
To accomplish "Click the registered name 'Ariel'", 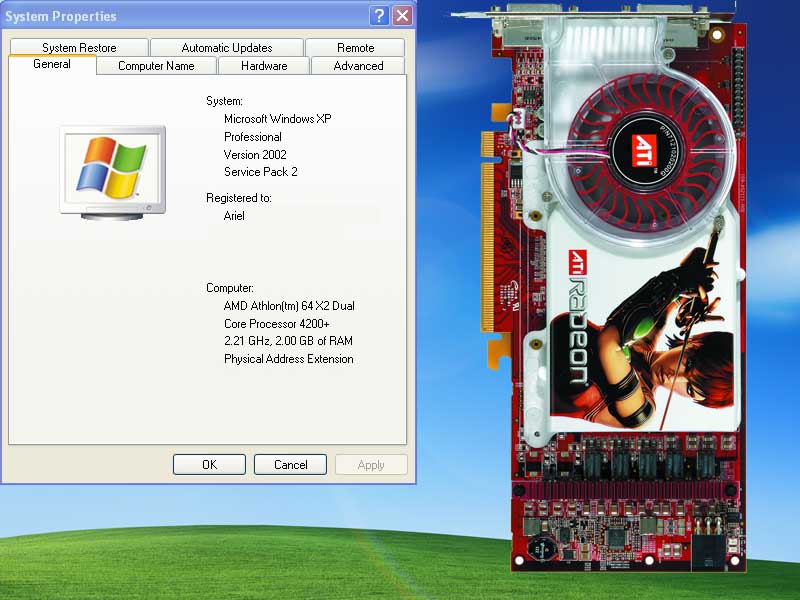I will tap(234, 216).
